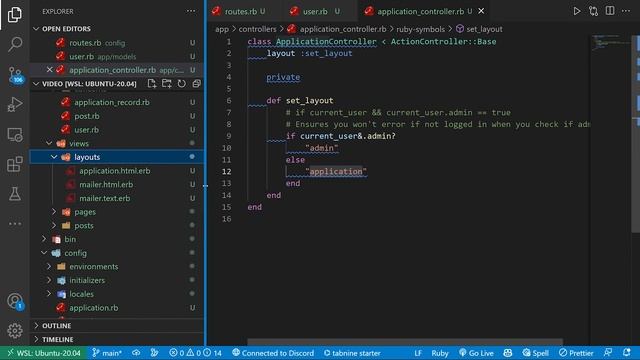Collapse the config folder
Screen dimensions: 640x360
pos(44,253)
